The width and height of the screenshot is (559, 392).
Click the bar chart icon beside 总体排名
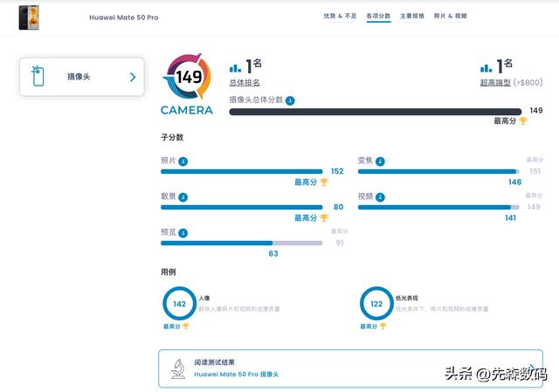[235, 67]
